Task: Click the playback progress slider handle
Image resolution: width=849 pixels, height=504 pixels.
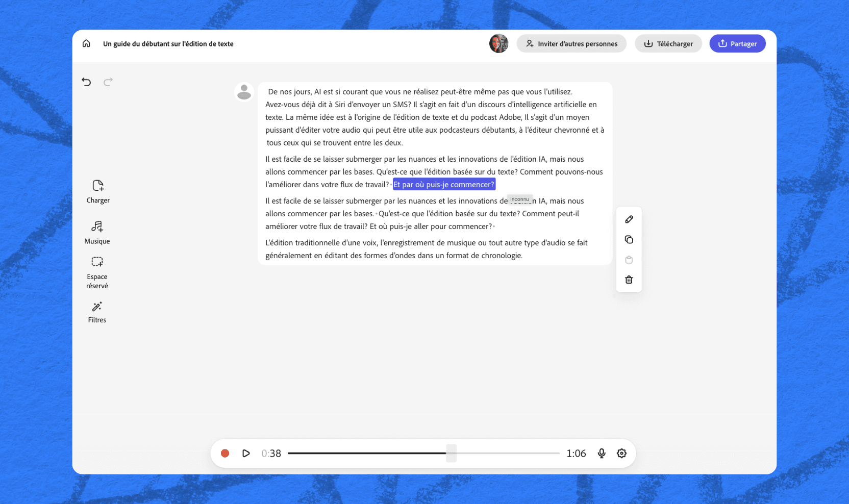Action: [x=451, y=453]
